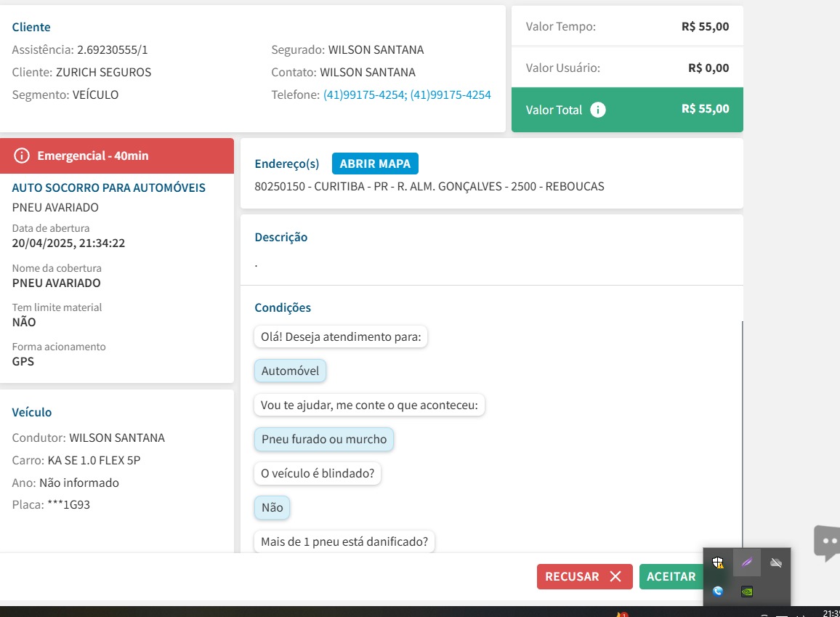Click the second phone number link

coord(451,94)
